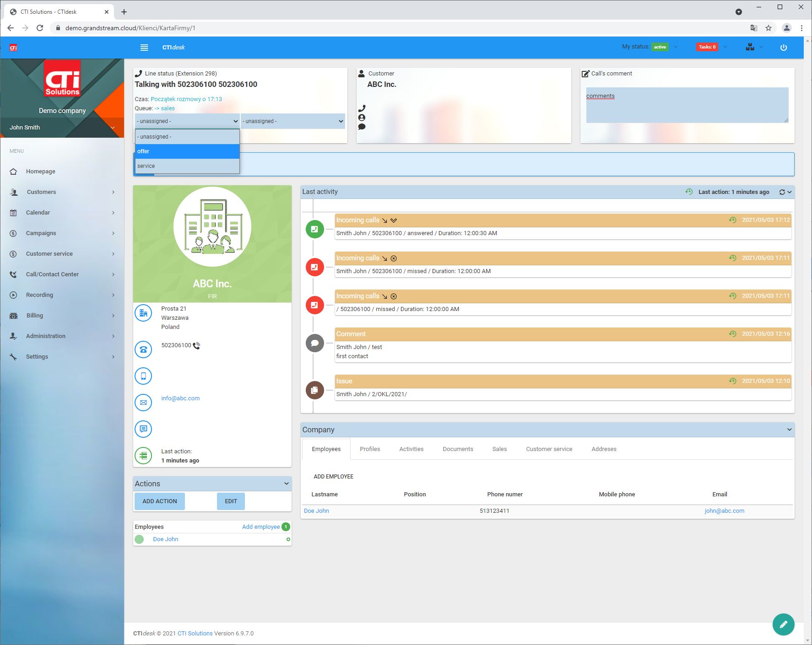Switch to Addreses tab
The height and width of the screenshot is (645, 812).
tap(604, 449)
